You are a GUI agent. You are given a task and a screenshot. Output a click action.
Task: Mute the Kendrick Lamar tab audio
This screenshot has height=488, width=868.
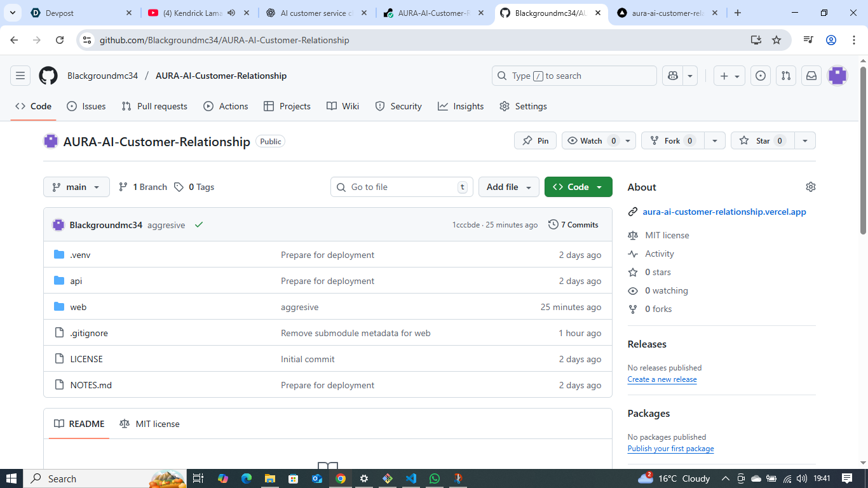231,13
